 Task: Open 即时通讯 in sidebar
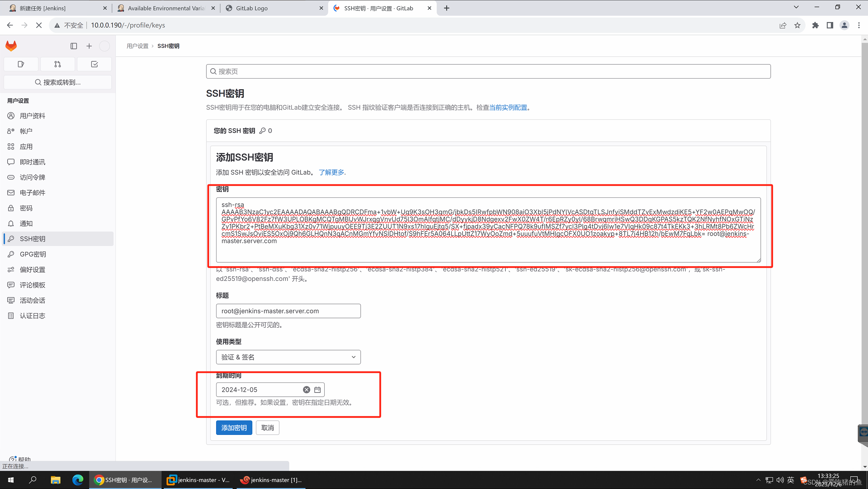58,162
